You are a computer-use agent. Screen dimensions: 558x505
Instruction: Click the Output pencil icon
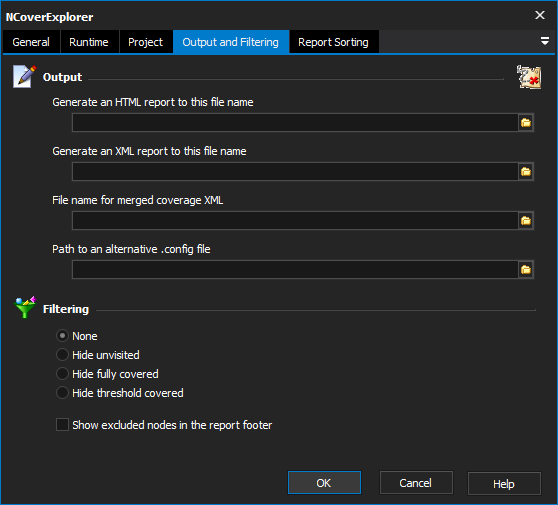tap(25, 76)
